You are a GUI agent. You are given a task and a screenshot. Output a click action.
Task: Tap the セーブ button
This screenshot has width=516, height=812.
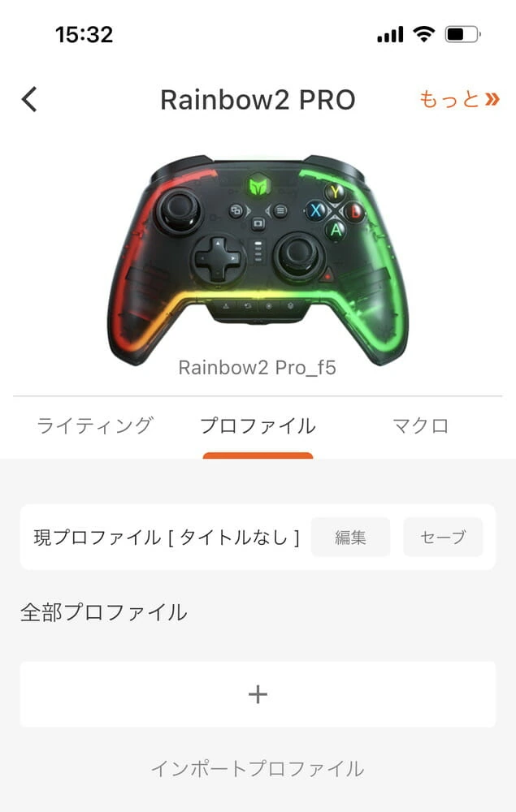(x=443, y=537)
